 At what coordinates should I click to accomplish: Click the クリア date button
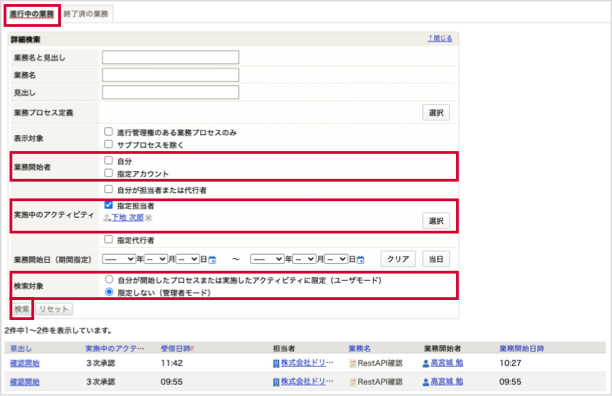tap(398, 259)
